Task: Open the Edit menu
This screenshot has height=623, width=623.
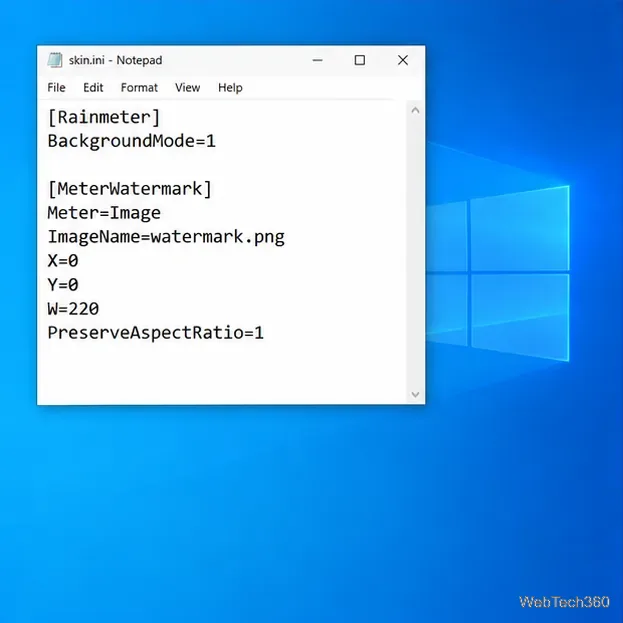Action: click(x=93, y=87)
